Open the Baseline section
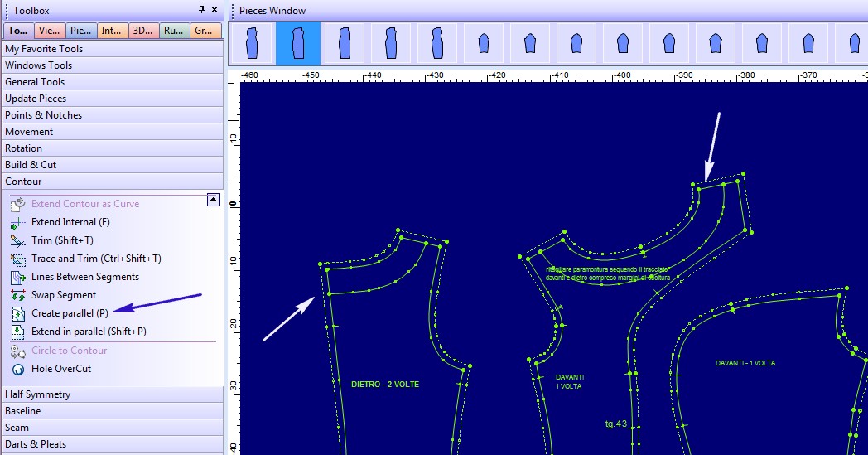The height and width of the screenshot is (455, 868). (x=113, y=411)
